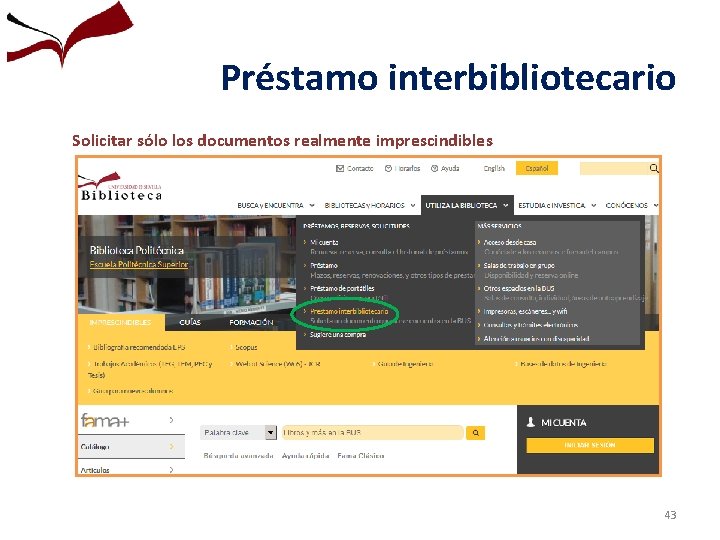Expand the ESTUDIA e INVESTIGA dropdown arrow
Viewport: 720px width, 540px height.
click(593, 205)
